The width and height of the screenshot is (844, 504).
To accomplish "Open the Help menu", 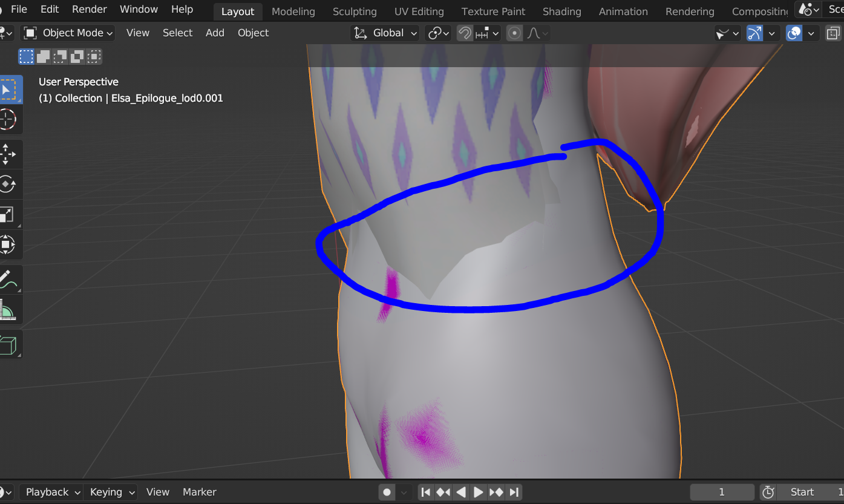I will click(x=182, y=9).
